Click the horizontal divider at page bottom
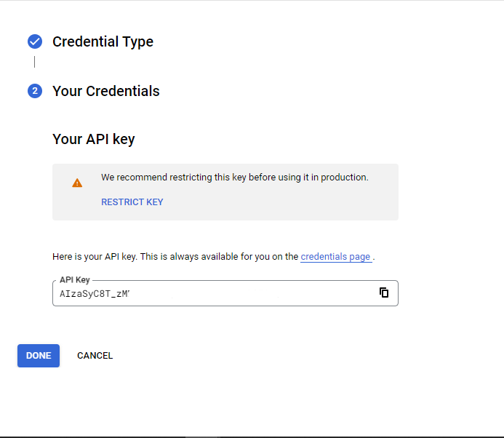Screen dimensions: 504x438 (x=252, y=437)
